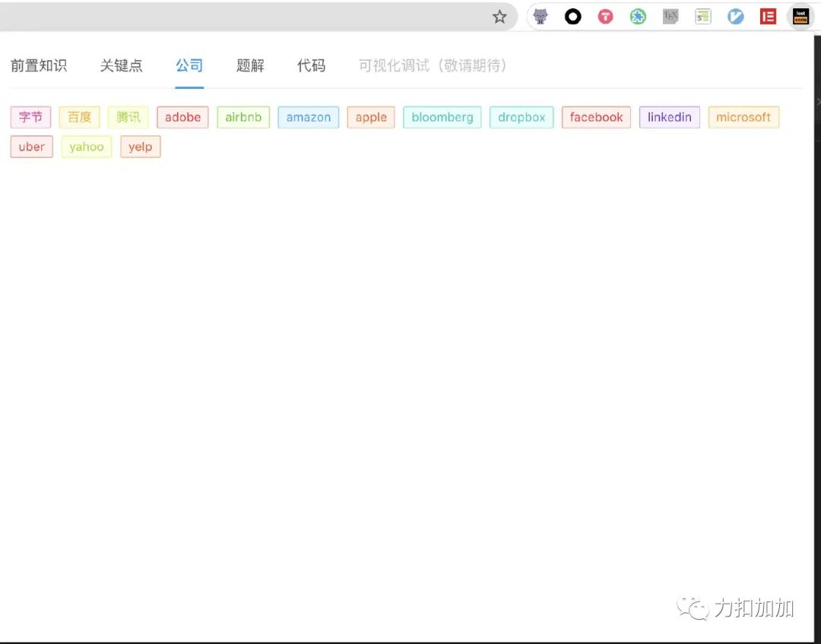Open the purple cat extension icon
This screenshot has height=644, width=821.
[540, 17]
